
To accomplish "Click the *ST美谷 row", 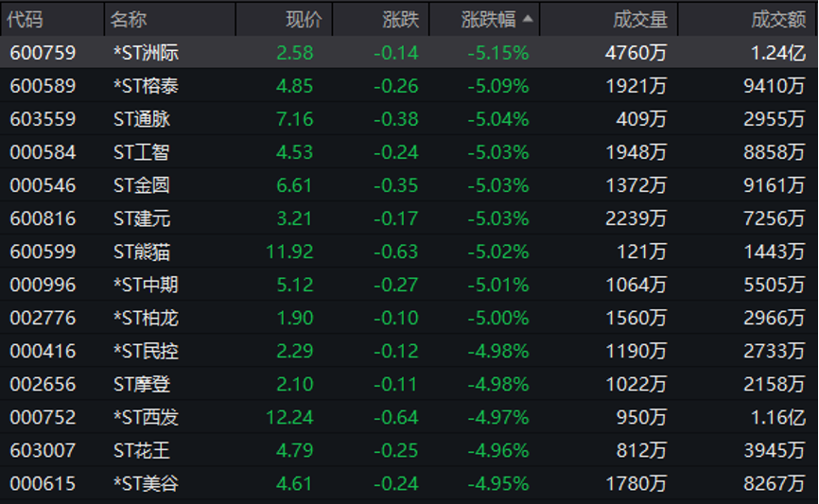I will point(146,484).
